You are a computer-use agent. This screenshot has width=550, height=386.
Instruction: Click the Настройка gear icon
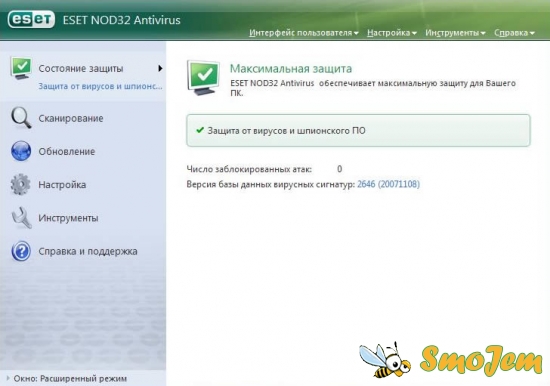pyautogui.click(x=20, y=184)
